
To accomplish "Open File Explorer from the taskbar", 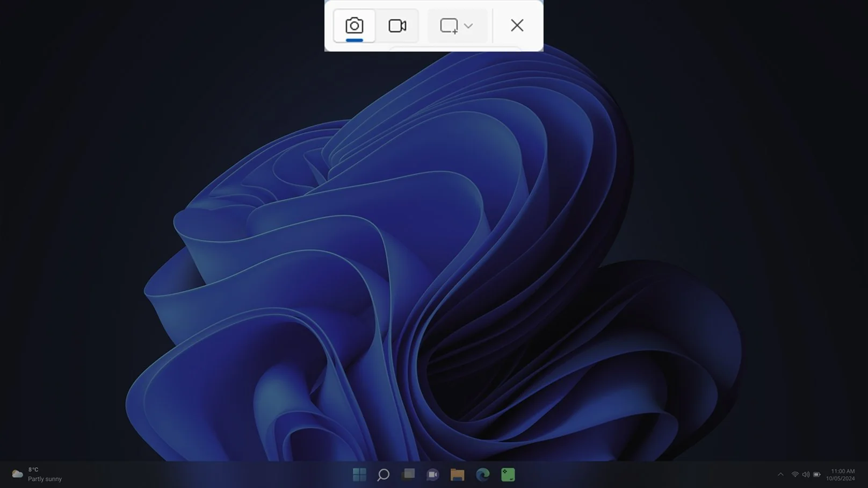I will [457, 475].
